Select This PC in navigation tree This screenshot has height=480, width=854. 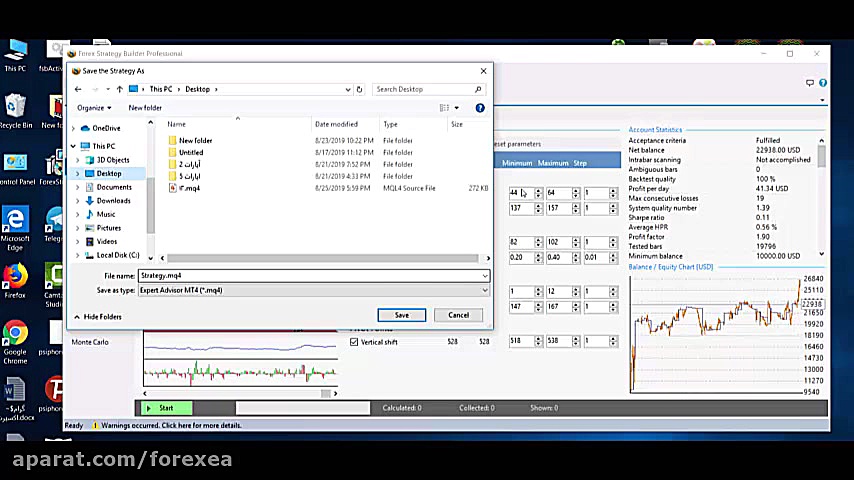tap(98, 146)
